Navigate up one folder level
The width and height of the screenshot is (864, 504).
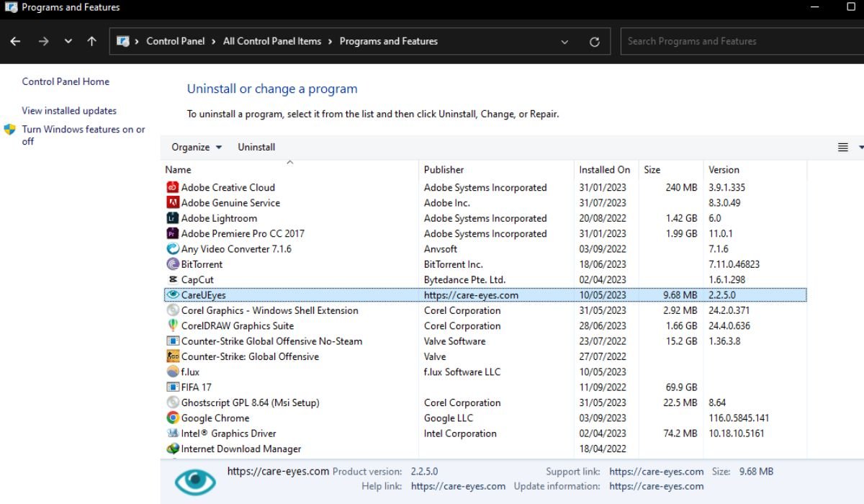click(91, 42)
